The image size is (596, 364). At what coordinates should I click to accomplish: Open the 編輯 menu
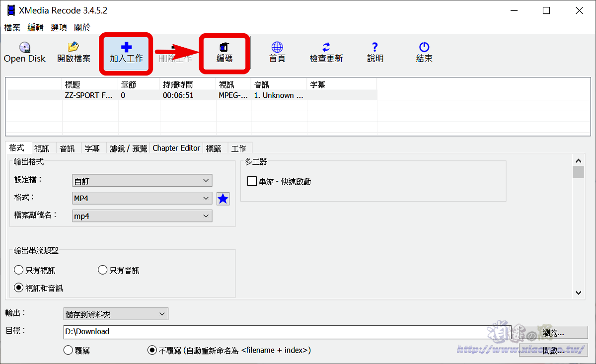[x=35, y=28]
